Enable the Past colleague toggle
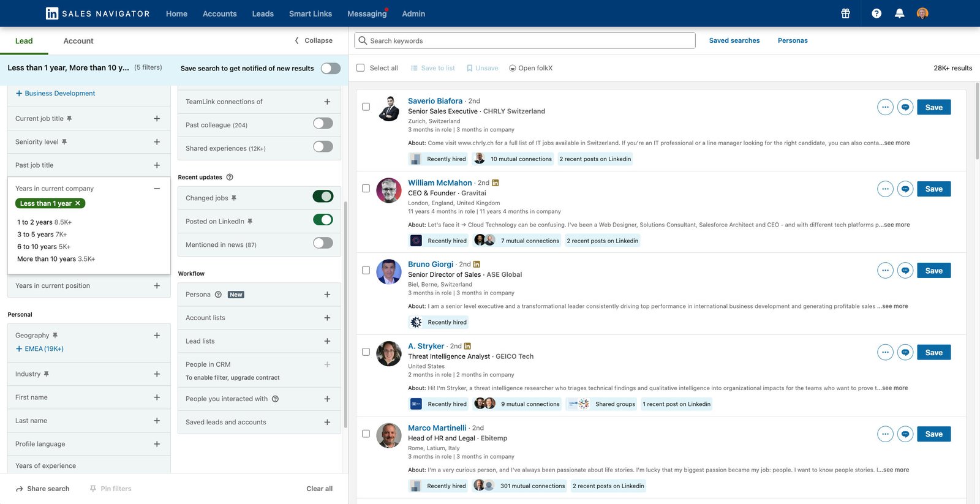The width and height of the screenshot is (980, 504). 323,124
